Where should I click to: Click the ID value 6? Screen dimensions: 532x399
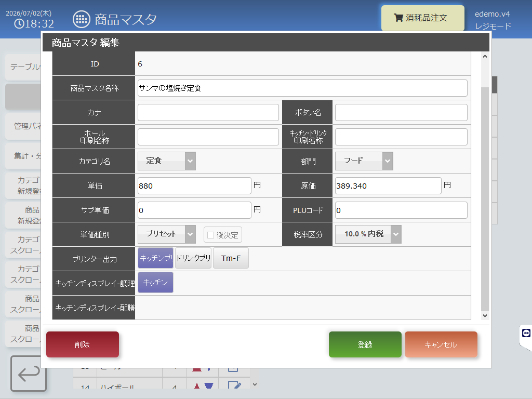point(140,64)
